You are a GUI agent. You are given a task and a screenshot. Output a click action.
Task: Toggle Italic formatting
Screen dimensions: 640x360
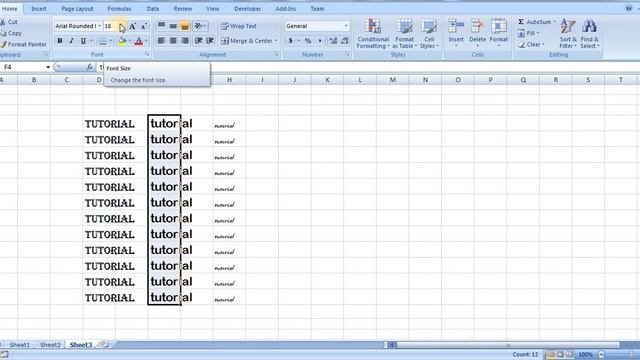[x=71, y=41]
